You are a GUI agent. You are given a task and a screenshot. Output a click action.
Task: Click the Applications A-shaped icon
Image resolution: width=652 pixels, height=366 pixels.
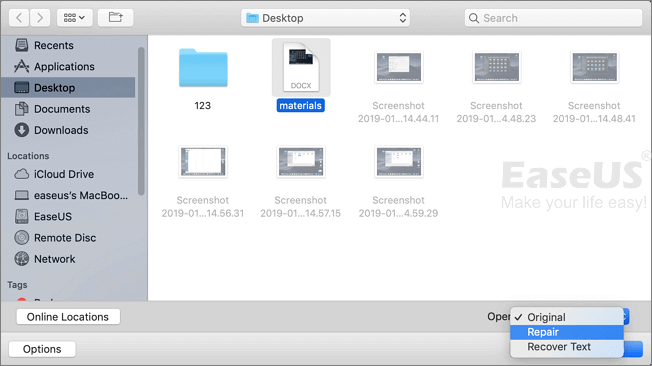tap(22, 66)
